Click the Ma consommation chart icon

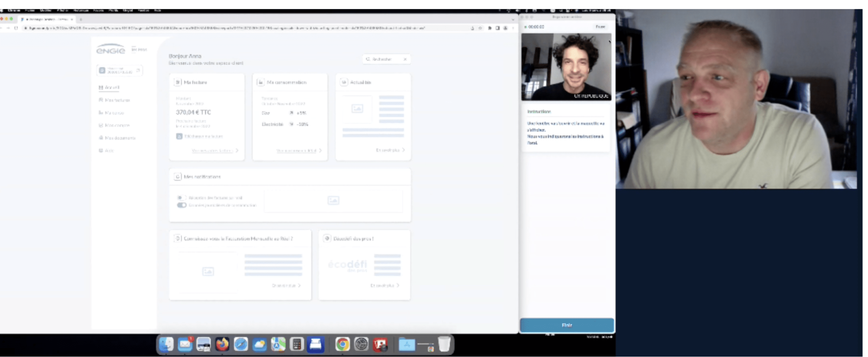pyautogui.click(x=261, y=82)
